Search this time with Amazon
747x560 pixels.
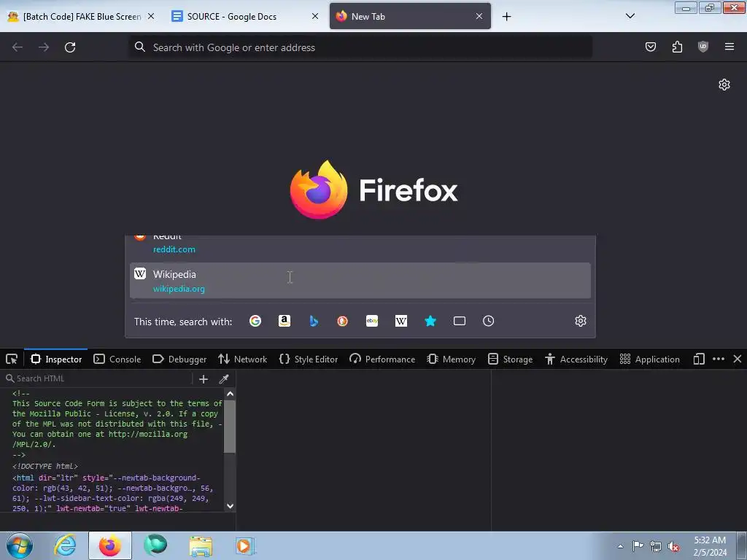285,321
